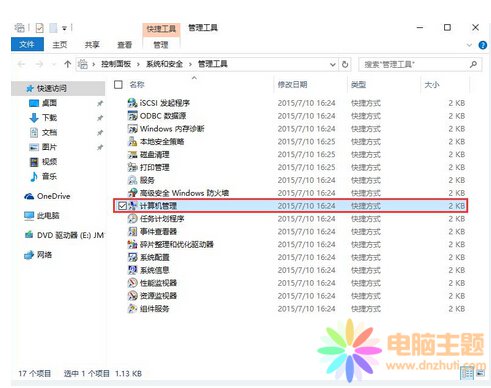Select the 事件查看器 file name text
The width and height of the screenshot is (491, 388).
158,232
